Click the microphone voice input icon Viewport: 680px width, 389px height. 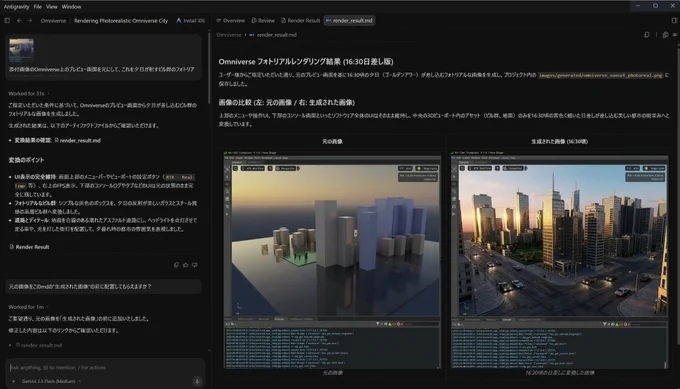point(197,381)
